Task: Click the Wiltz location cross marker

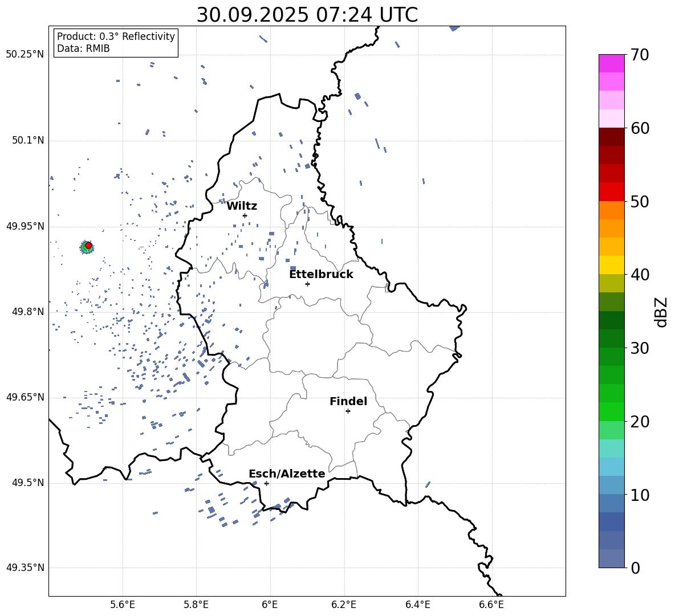Action: coord(245,215)
